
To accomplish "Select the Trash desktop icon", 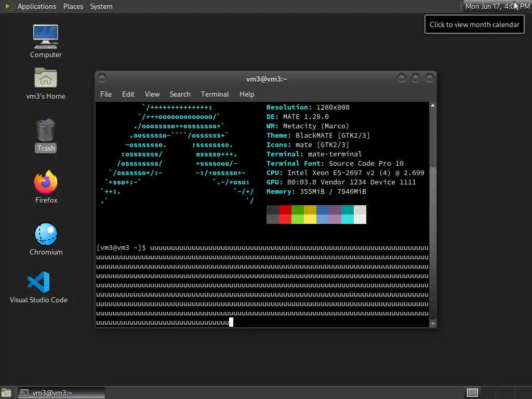I will (46, 136).
